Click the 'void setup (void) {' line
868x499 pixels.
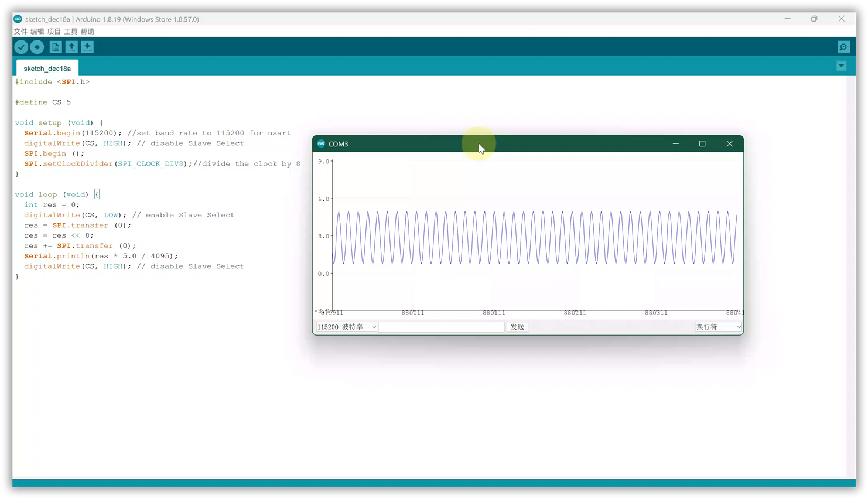(59, 123)
